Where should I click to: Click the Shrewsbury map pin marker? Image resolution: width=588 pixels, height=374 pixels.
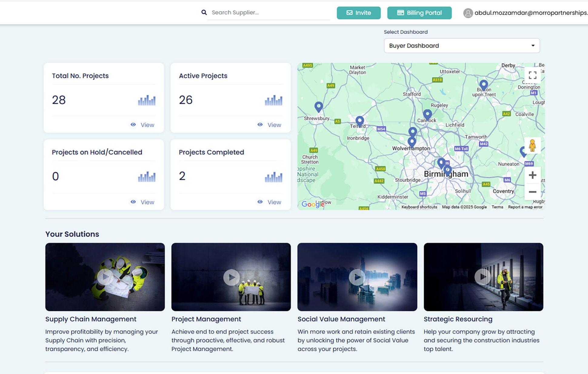point(319,106)
